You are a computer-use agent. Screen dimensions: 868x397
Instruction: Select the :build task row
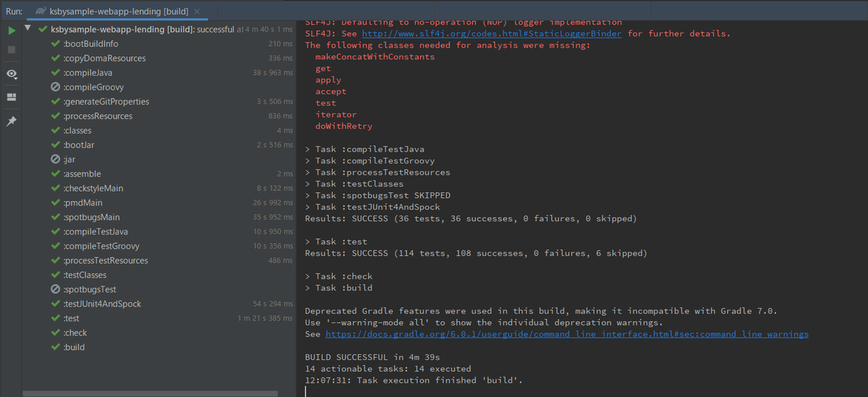tap(159, 347)
